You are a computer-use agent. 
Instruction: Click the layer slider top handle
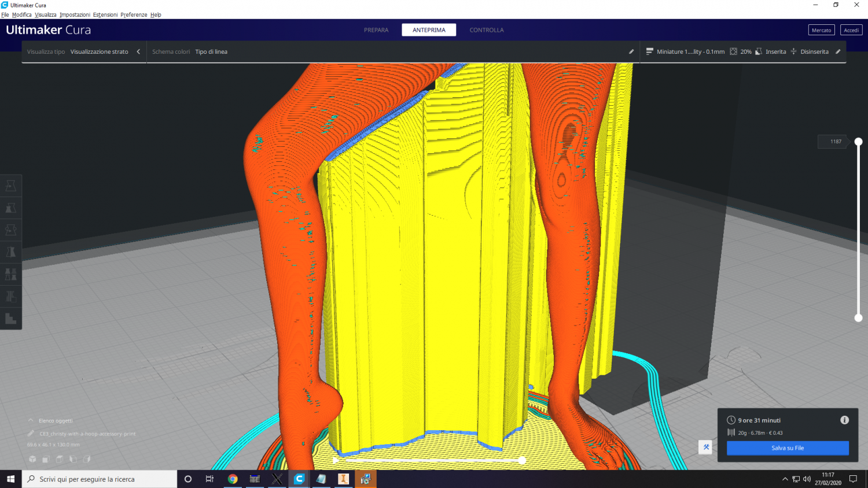(x=859, y=142)
